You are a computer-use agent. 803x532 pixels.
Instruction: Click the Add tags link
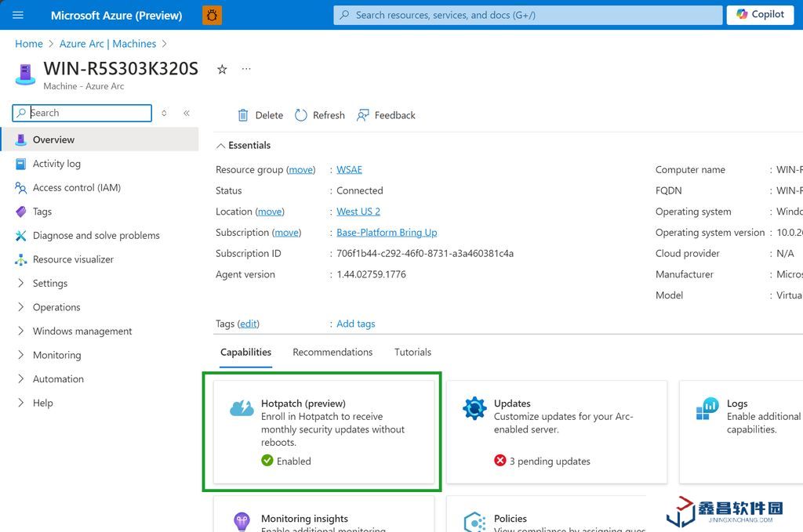(x=355, y=324)
